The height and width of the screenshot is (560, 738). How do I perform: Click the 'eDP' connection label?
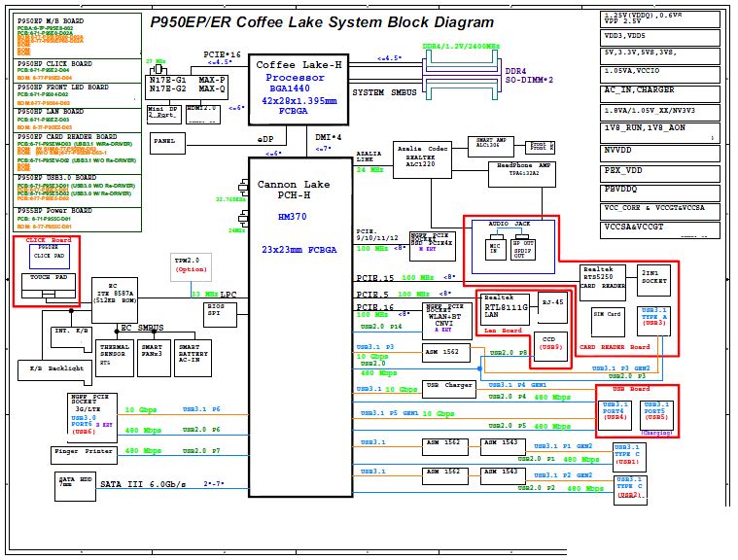coord(265,139)
